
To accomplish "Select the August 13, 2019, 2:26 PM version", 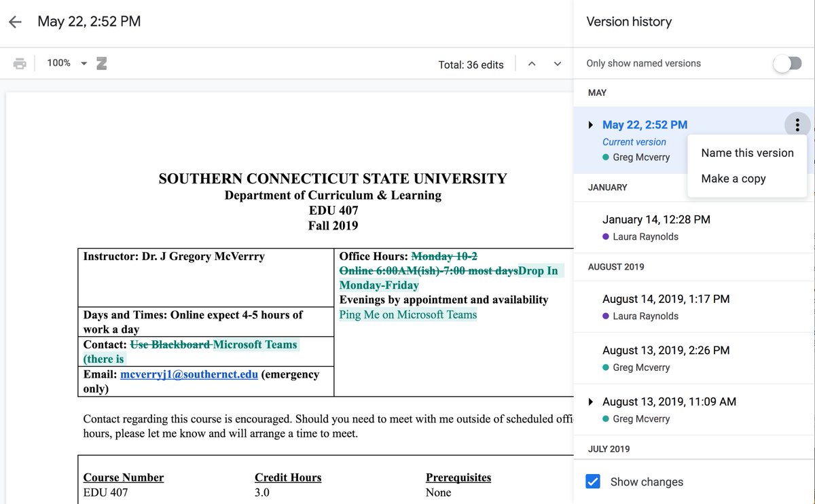I will [666, 350].
